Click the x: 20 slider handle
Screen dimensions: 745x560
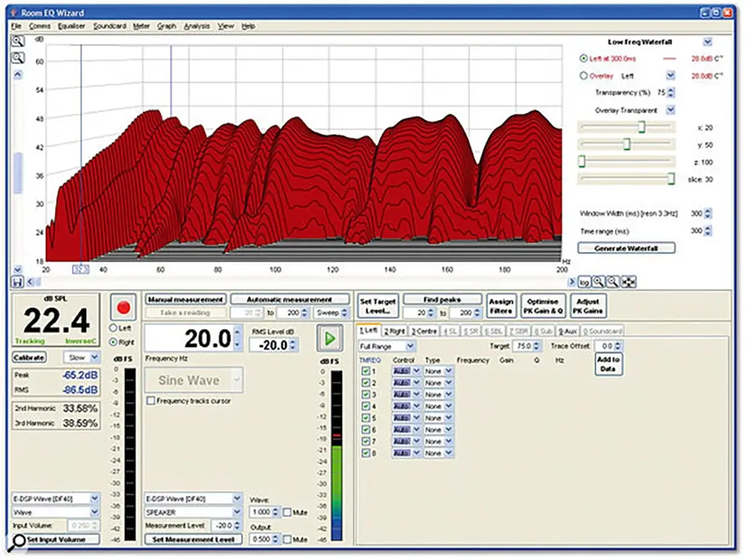[642, 127]
